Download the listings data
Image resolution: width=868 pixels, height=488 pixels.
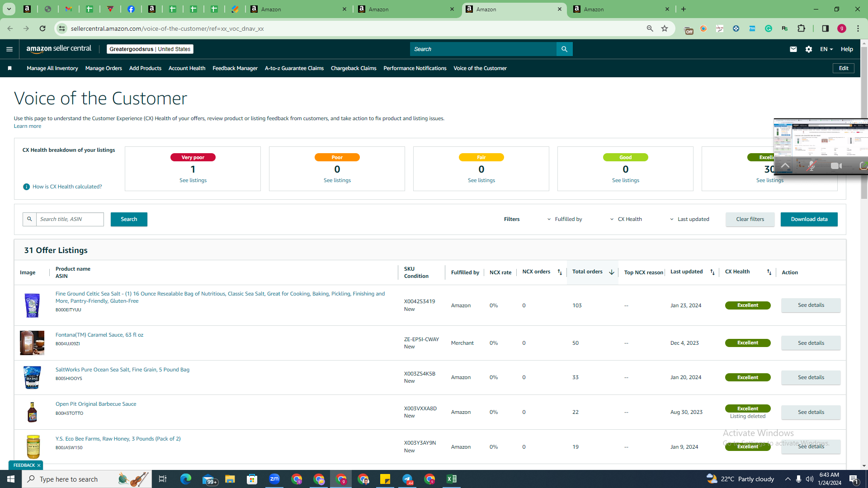point(809,219)
